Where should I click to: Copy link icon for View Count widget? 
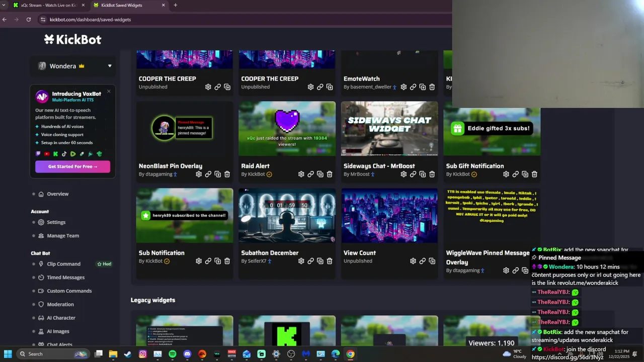coord(423,261)
